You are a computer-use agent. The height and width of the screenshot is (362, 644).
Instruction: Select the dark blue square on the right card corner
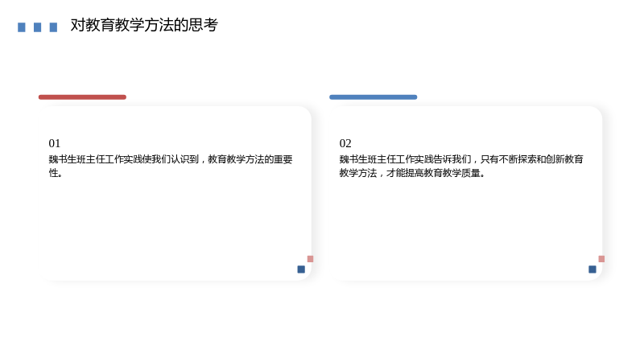592,269
